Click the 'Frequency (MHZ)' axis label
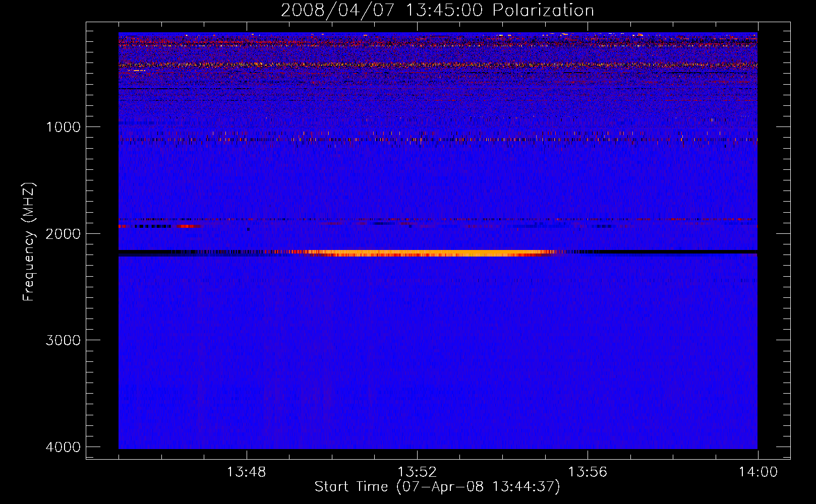 pos(29,242)
